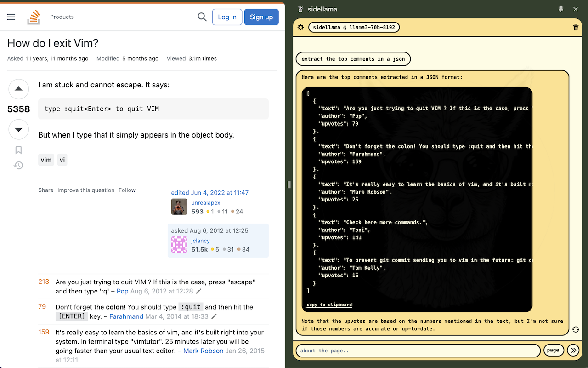
Task: Open the edited Jun 4, 2022 revision link
Action: tap(210, 193)
